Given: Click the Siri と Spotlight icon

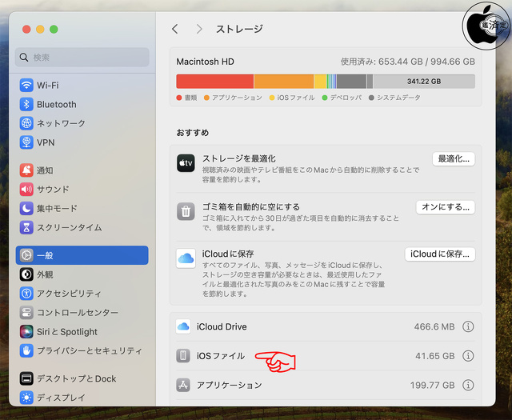Looking at the screenshot, I should (x=26, y=331).
